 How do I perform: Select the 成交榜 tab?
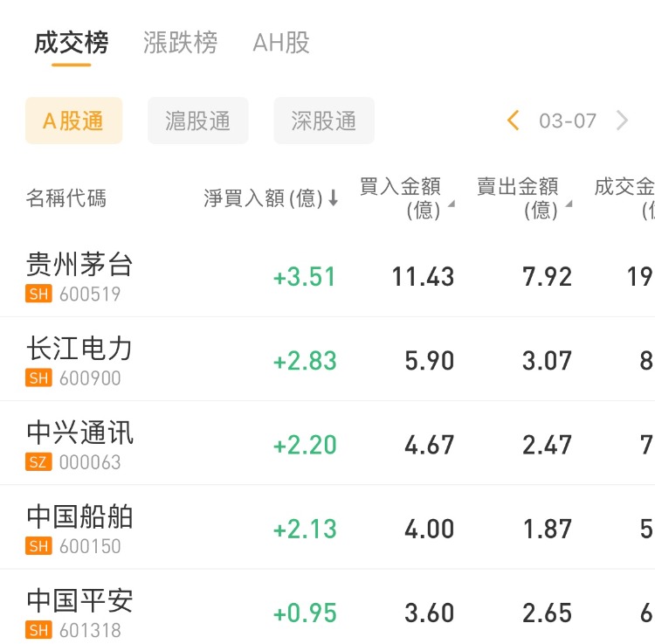tap(71, 43)
